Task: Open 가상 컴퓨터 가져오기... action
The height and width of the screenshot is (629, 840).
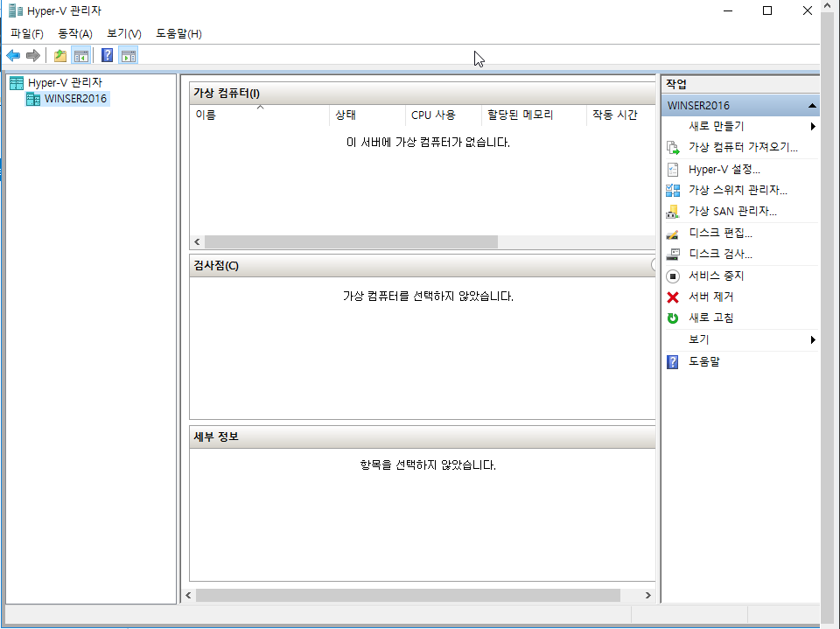Action: point(743,147)
